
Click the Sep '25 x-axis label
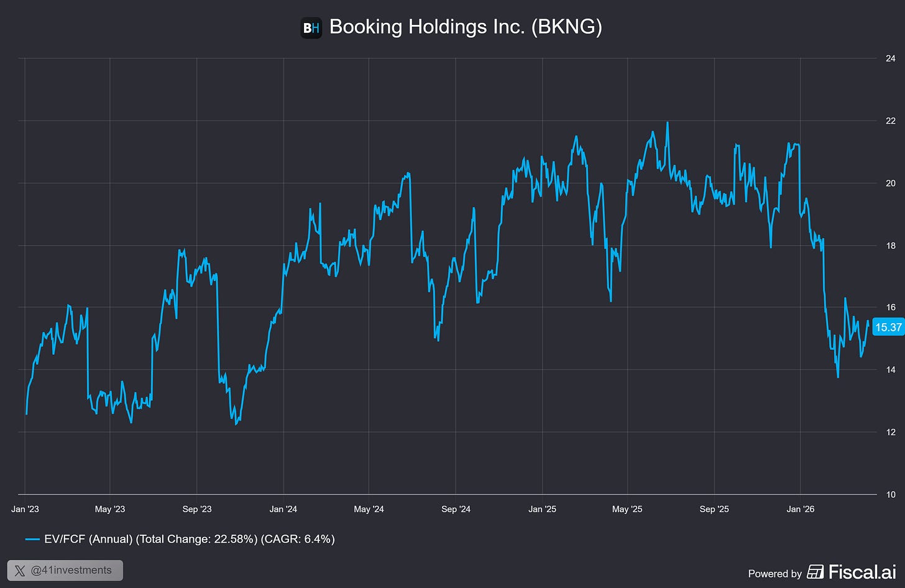point(714,509)
